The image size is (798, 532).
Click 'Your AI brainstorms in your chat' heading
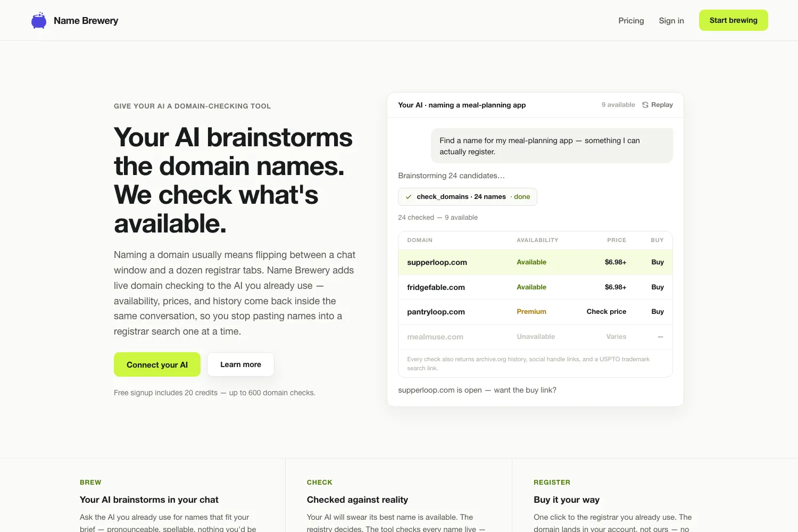149,500
